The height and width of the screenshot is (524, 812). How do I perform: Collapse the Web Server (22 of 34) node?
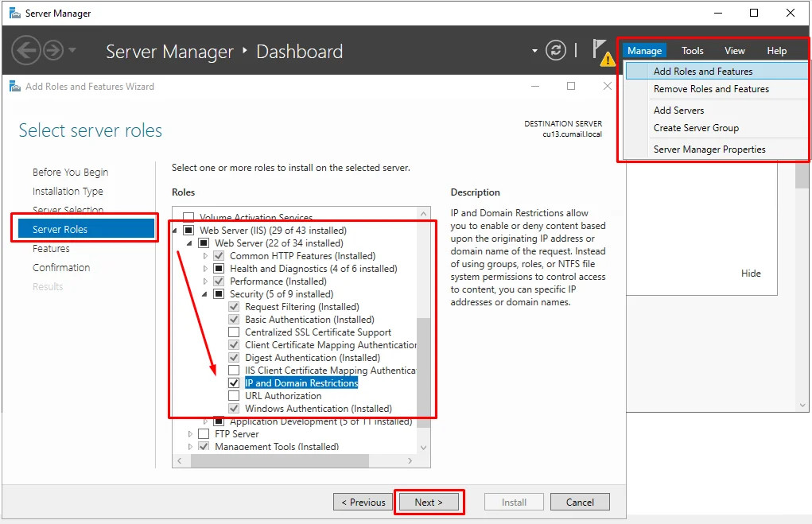[189, 243]
